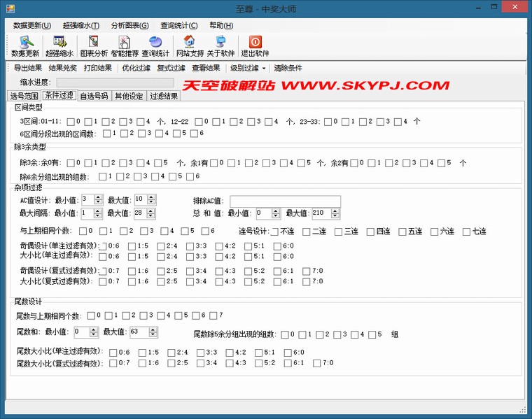Check the 三连 checkbox in 连号设计
This screenshot has height=419, width=532.
(340, 232)
